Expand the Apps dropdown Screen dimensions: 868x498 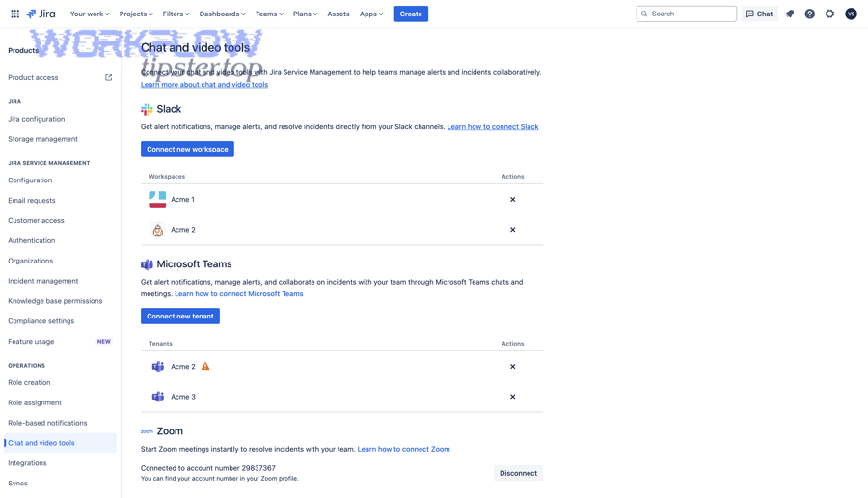371,14
